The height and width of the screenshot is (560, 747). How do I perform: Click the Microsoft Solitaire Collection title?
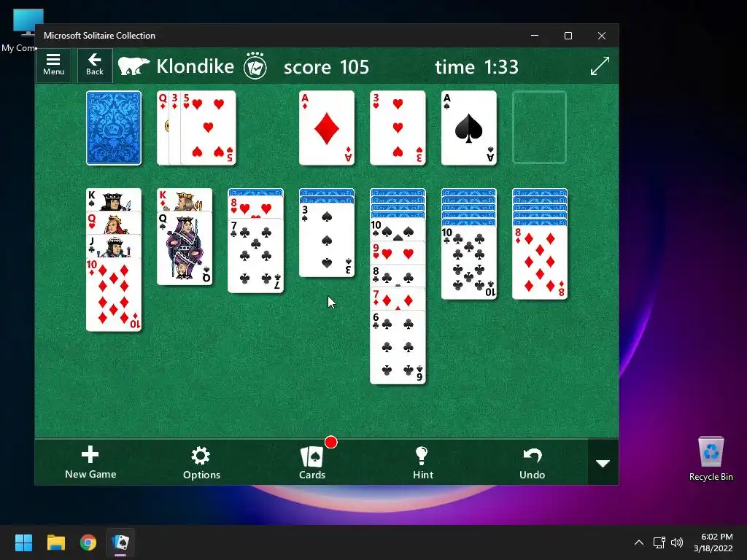[99, 36]
